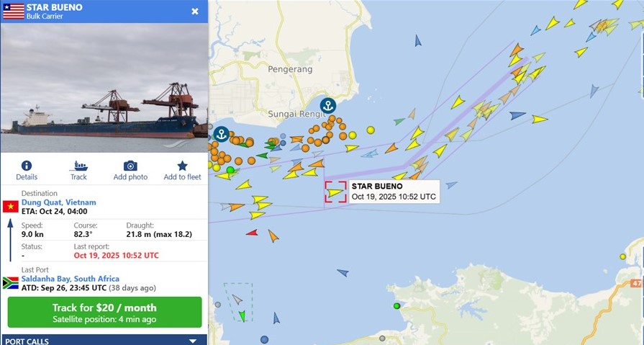Click the Vietnam flag icon
The height and width of the screenshot is (345, 644).
pyautogui.click(x=11, y=206)
